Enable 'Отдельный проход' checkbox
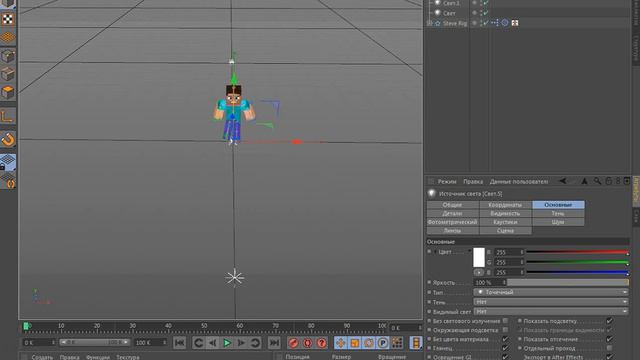This screenshot has width=640, height=360. click(609, 348)
